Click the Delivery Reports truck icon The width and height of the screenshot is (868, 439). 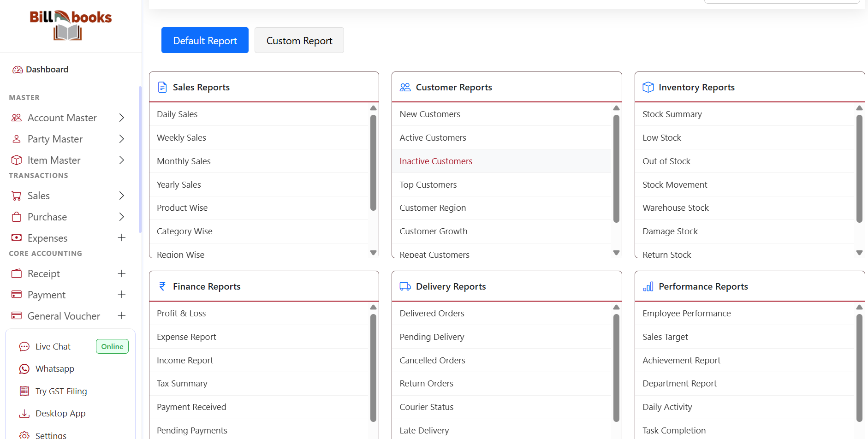405,286
